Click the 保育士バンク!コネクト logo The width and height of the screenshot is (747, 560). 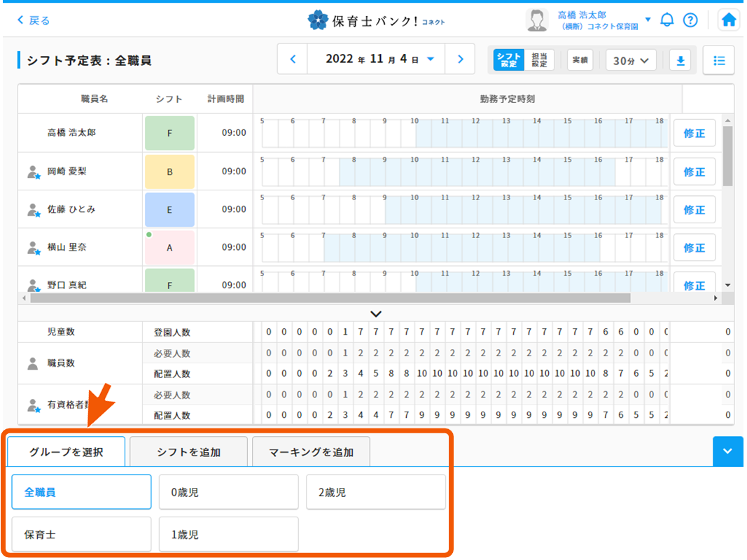[x=376, y=20]
